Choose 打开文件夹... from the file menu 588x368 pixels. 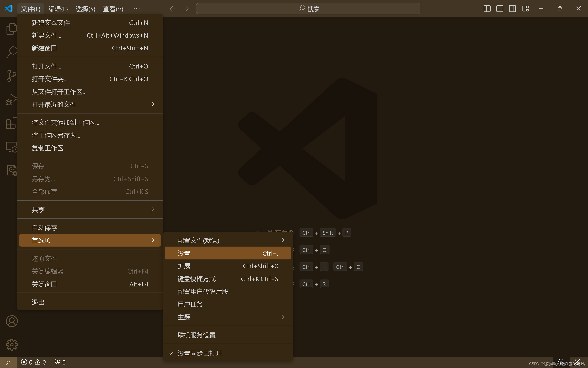coord(90,79)
